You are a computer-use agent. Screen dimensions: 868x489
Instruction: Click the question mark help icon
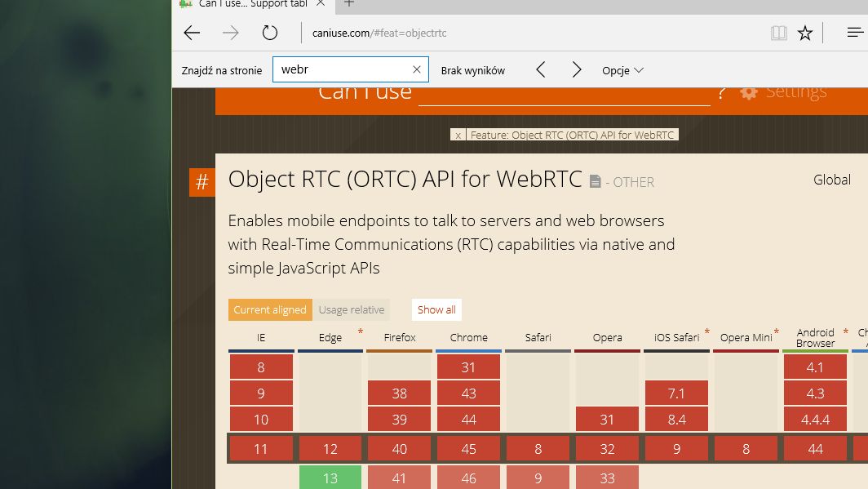721,93
